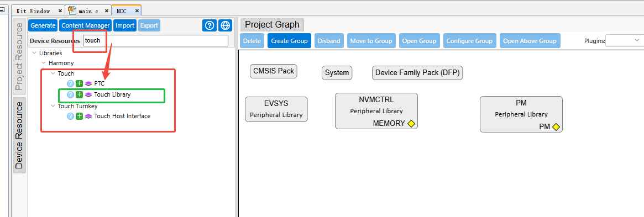
Task: Click the PM yellow diamond connector
Action: 556,127
